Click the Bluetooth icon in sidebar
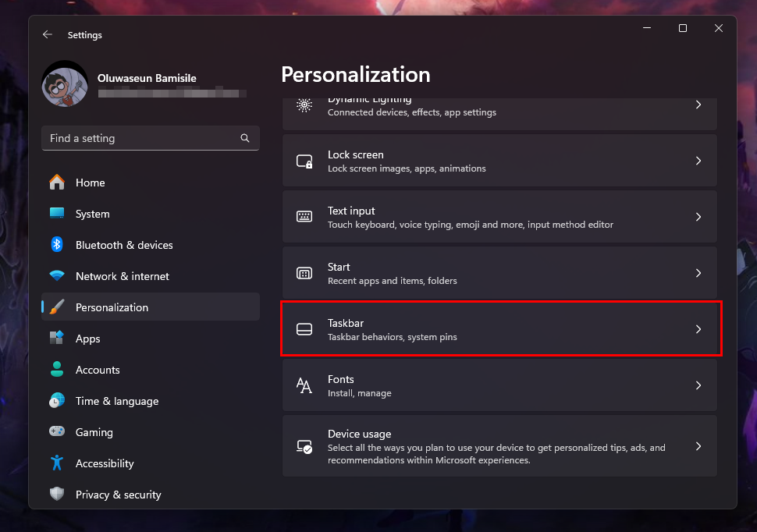 point(57,245)
